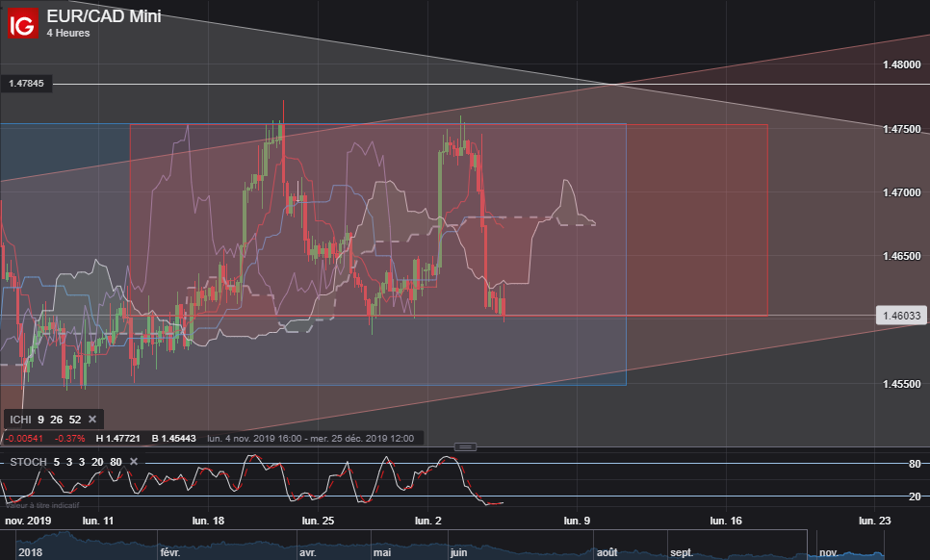The height and width of the screenshot is (560, 930).
Task: Click févr. in the history navigator
Action: coord(170,552)
